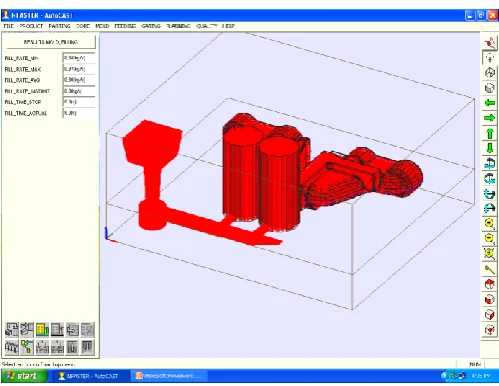Click the second icon in upper panel button row
The image size is (499, 386).
[27, 330]
